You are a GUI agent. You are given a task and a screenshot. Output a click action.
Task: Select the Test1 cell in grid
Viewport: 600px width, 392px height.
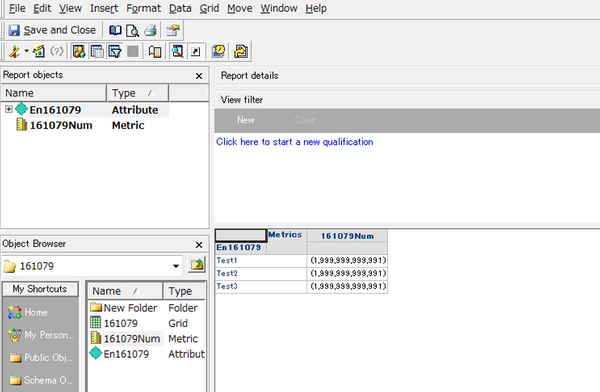[x=261, y=260]
